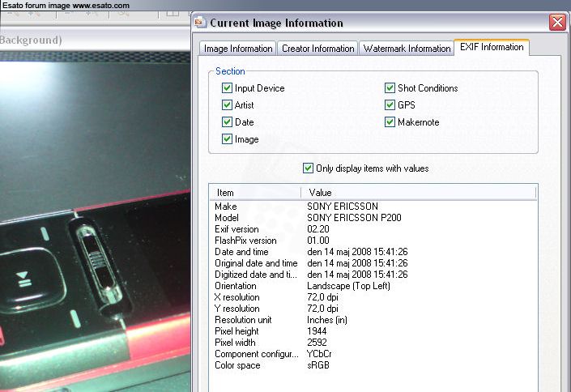The image size is (571, 392).
Task: Select the Orientation row
Action: click(x=373, y=286)
